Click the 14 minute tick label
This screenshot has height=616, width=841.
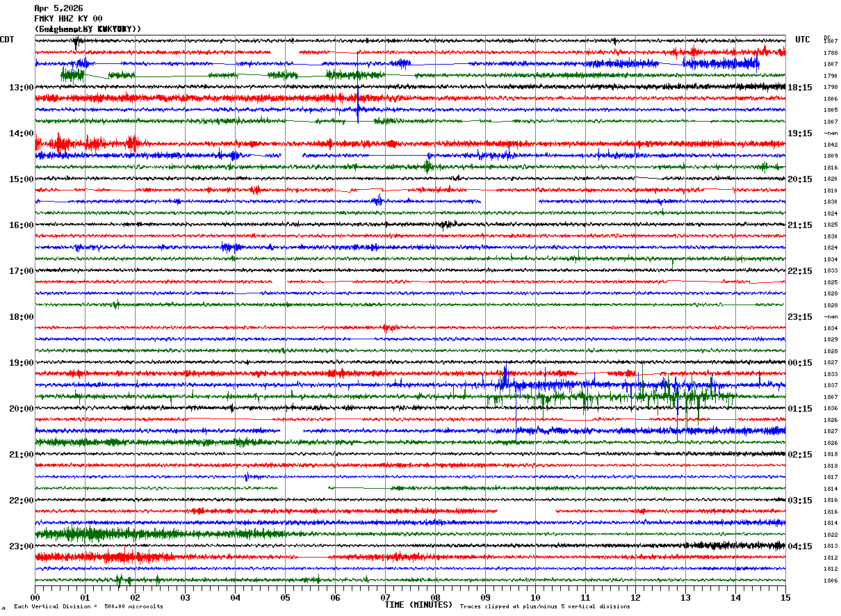[735, 597]
